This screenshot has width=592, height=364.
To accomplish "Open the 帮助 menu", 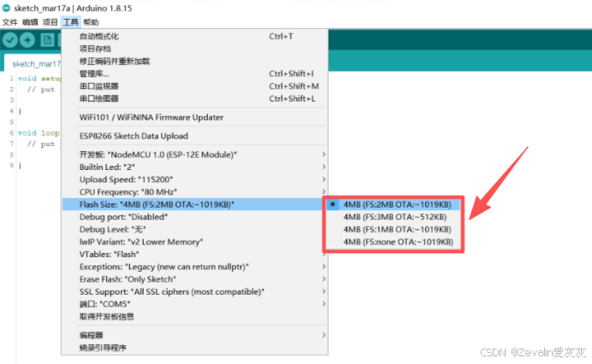I will click(x=91, y=22).
